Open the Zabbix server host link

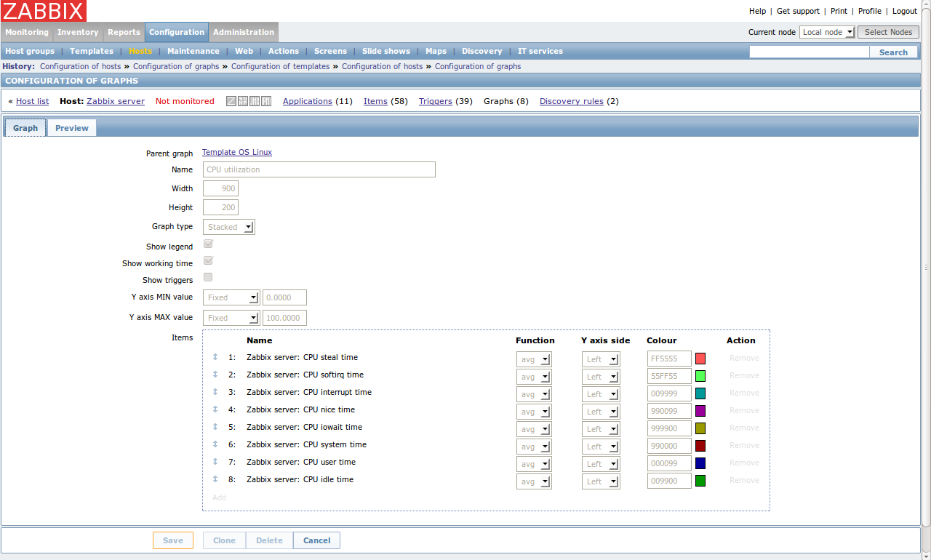pos(116,101)
